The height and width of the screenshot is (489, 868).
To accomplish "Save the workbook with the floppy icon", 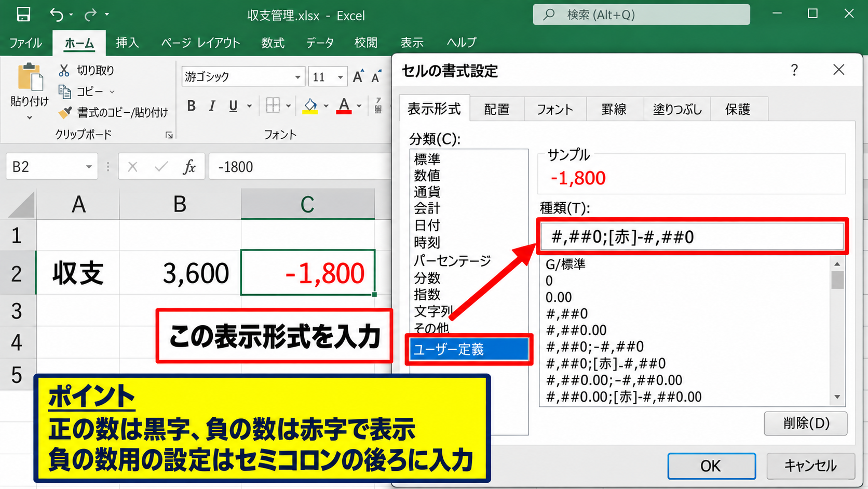I will [x=23, y=15].
